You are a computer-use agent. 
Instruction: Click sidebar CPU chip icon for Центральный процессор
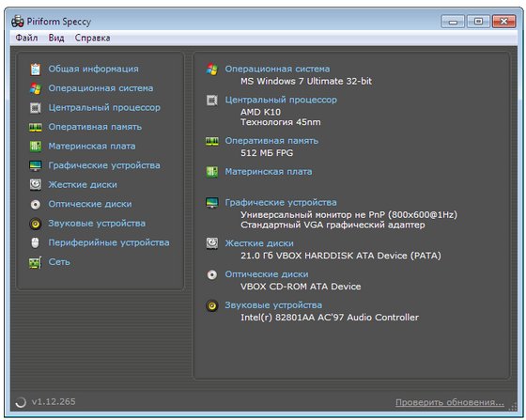pos(36,108)
